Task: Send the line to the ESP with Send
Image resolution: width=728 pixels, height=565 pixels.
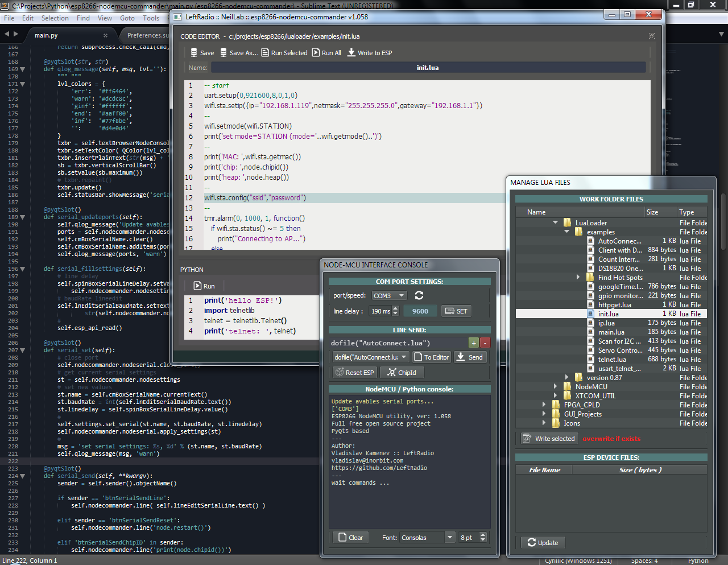Action: coord(470,357)
